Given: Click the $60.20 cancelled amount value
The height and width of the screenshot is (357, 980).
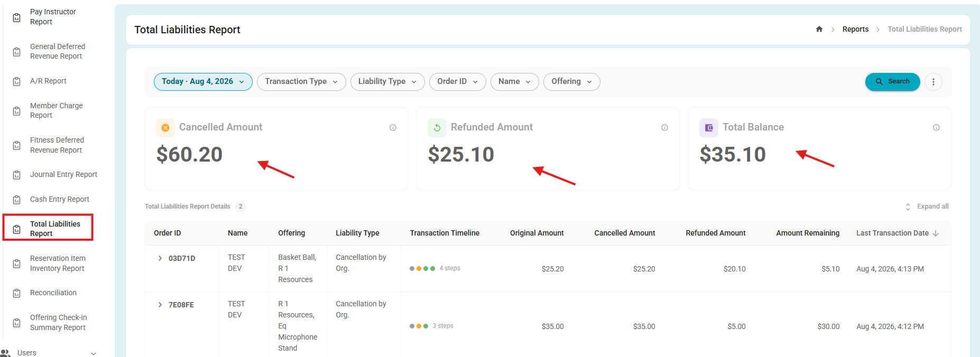Looking at the screenshot, I should pos(189,154).
